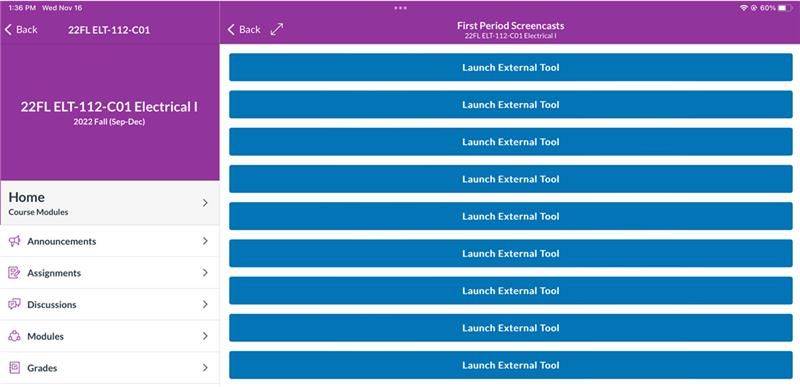
Task: Click the last Launch External Tool button
Action: click(511, 365)
